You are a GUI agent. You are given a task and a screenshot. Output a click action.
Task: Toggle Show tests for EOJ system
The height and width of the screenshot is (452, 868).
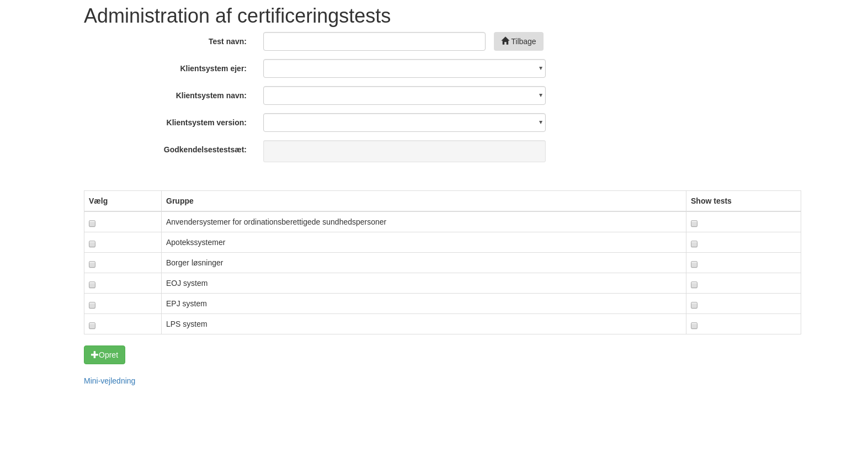point(694,285)
